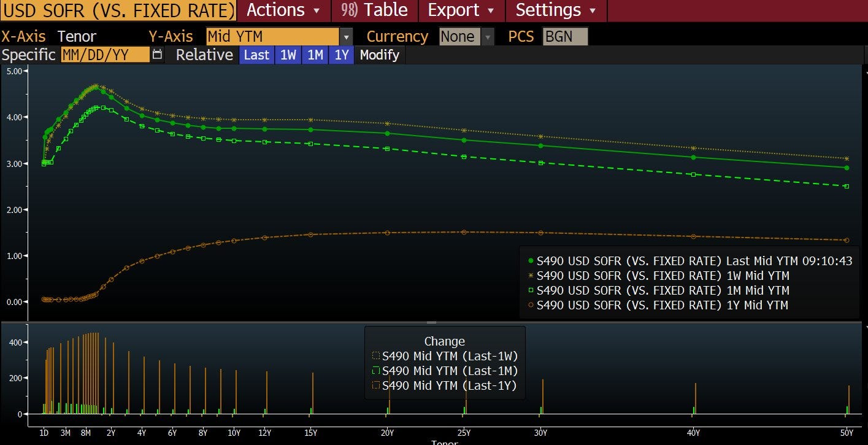This screenshot has width=868, height=445.
Task: Click the USD SOFR (VS. FIXED RATE) title field
Action: click(x=118, y=10)
